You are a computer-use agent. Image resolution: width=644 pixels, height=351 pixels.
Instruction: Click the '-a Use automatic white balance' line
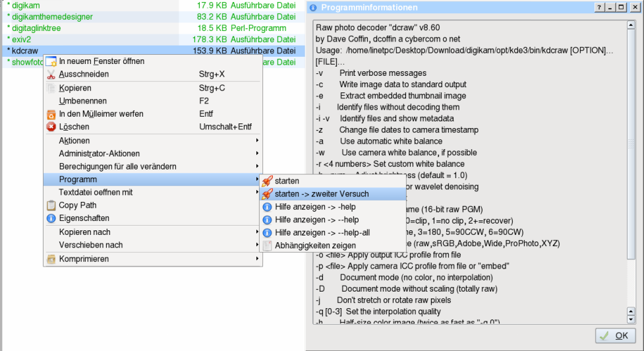coord(378,141)
